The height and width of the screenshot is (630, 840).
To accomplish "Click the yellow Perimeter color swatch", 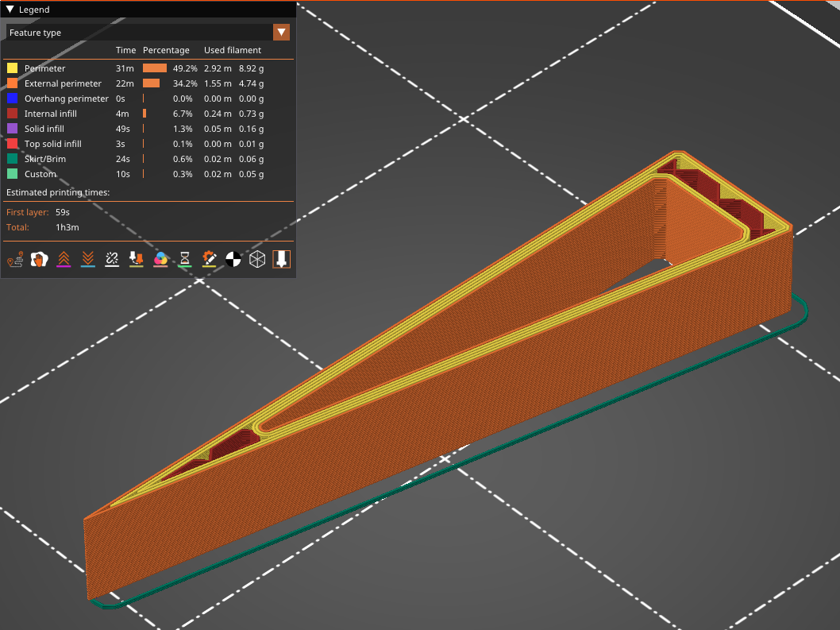I will click(x=13, y=68).
